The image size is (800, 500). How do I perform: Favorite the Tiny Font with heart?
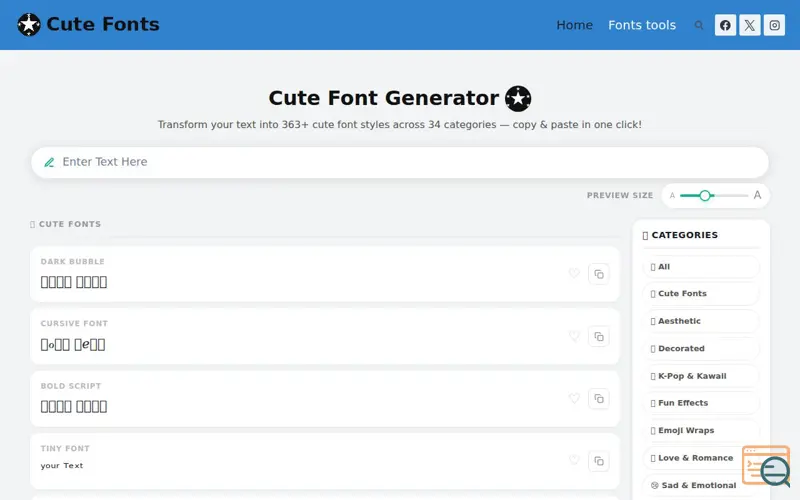point(574,460)
